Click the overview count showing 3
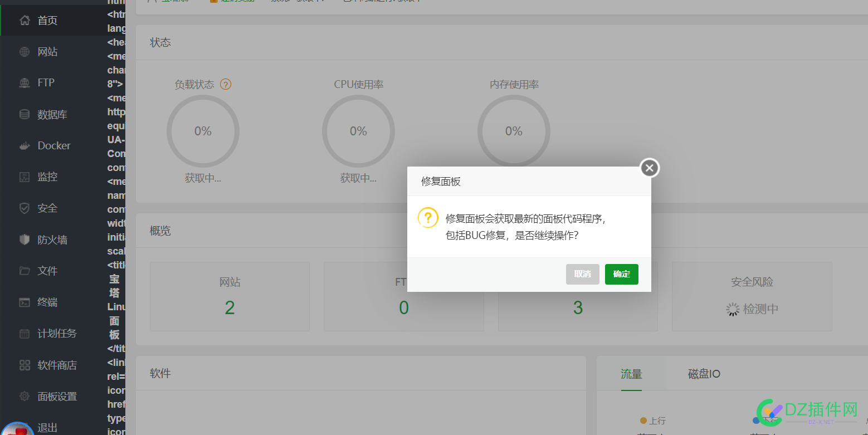868x435 pixels. click(x=578, y=308)
